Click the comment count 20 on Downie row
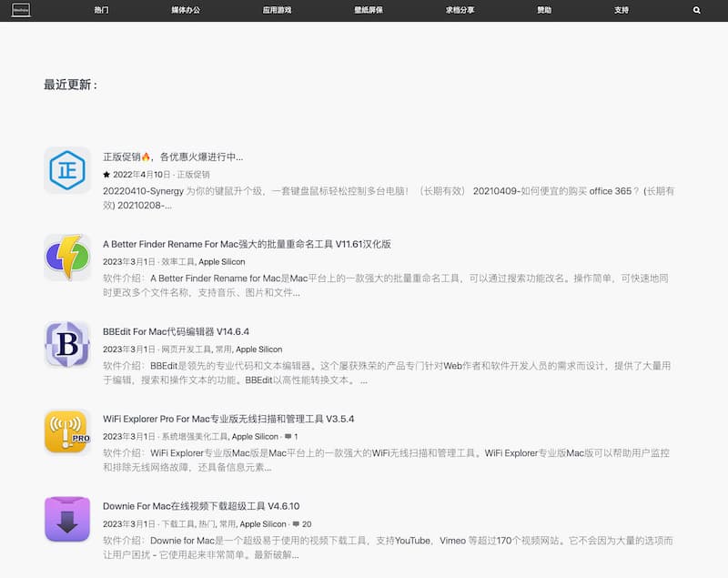The height and width of the screenshot is (578, 728). (307, 524)
